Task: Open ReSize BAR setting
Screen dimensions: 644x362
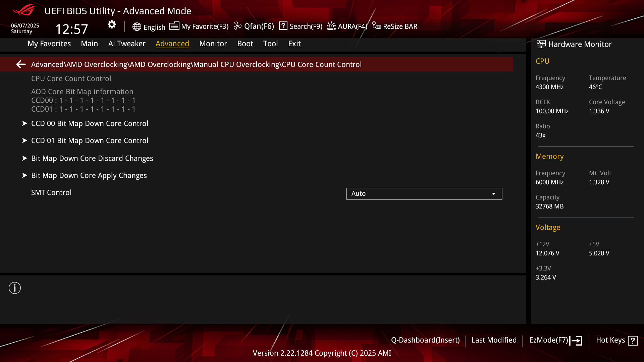Action: (395, 26)
